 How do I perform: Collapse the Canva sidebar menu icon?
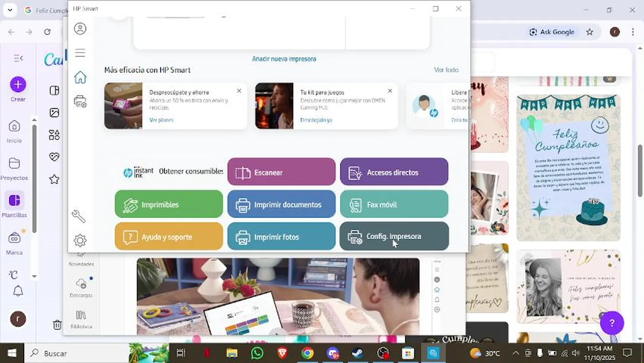coord(18,58)
